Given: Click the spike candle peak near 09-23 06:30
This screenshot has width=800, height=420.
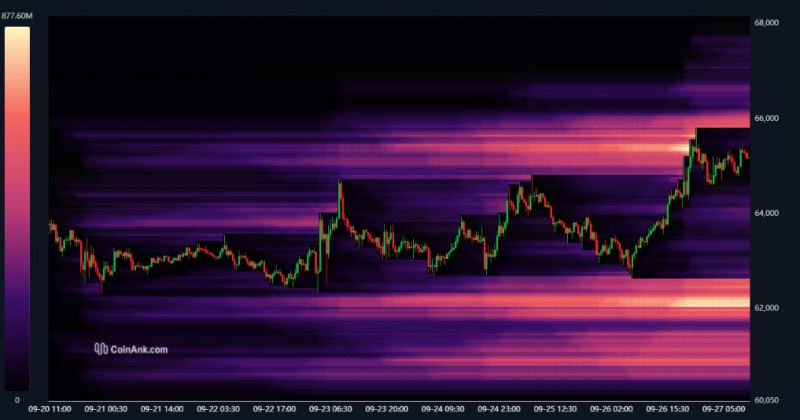Looking at the screenshot, I should coord(340,183).
